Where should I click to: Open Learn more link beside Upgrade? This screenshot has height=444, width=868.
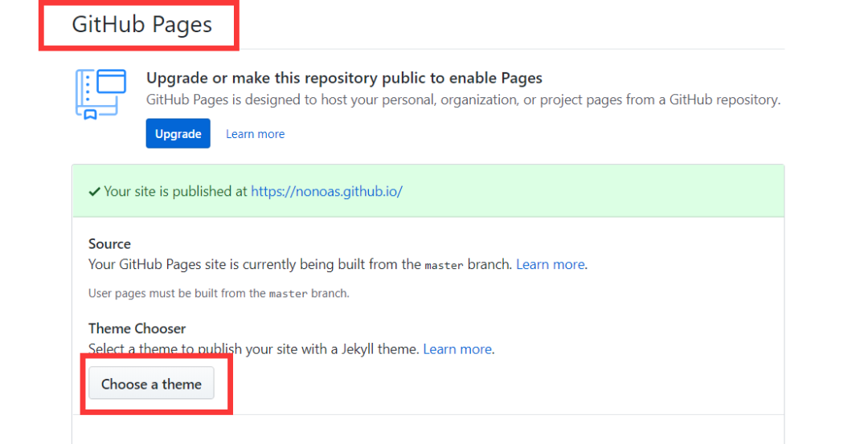[256, 134]
